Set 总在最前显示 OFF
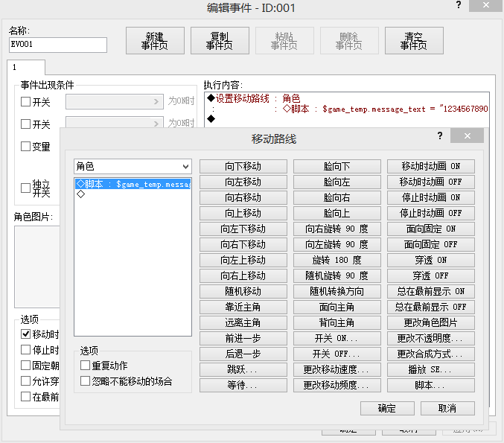Screen dimensions: 504x443 [431, 307]
